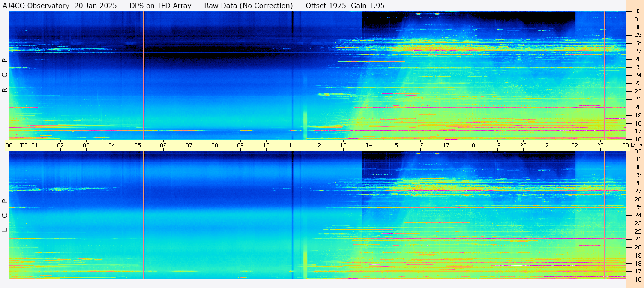The width and height of the screenshot is (644, 288).
Task: Click the 12 hour label on time axis
Action: coord(318,145)
